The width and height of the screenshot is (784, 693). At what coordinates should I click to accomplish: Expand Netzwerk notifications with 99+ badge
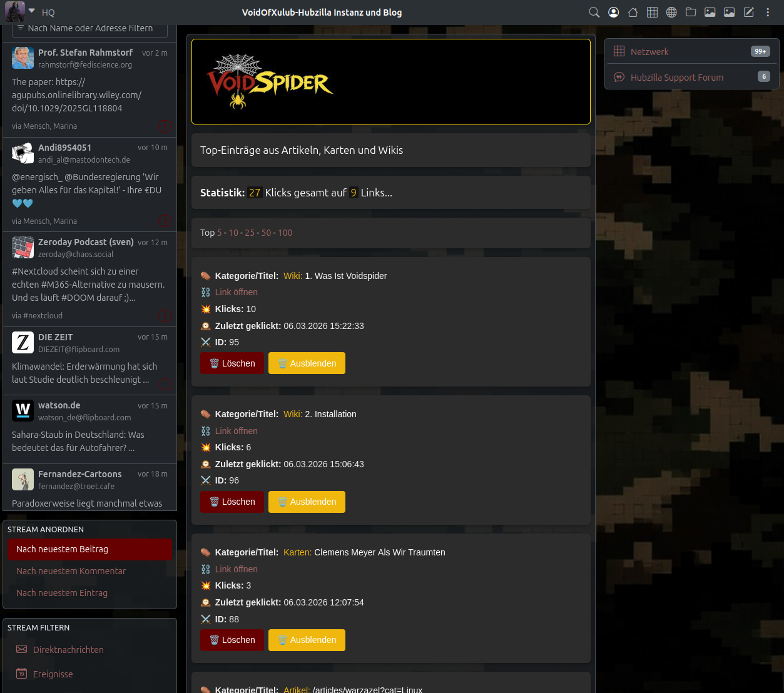coord(691,52)
